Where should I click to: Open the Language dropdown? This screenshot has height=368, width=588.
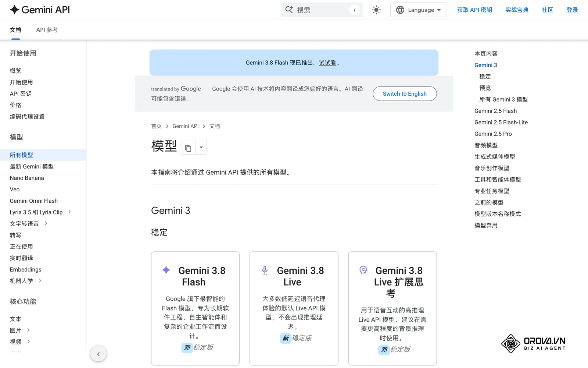point(419,10)
